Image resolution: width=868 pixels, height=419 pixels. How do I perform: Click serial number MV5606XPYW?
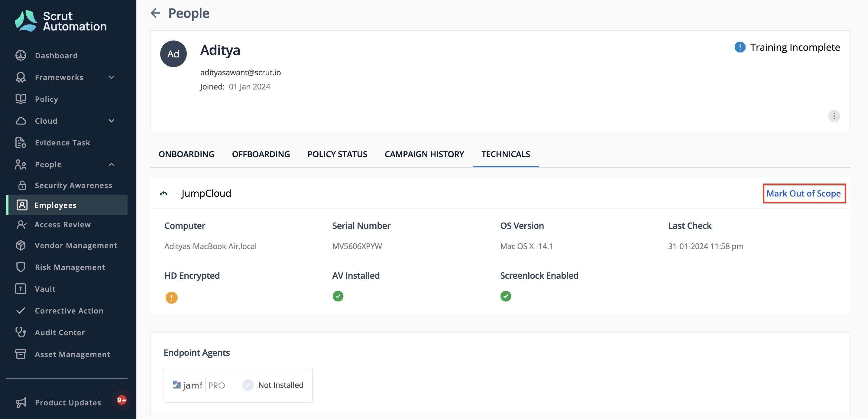pyautogui.click(x=357, y=246)
